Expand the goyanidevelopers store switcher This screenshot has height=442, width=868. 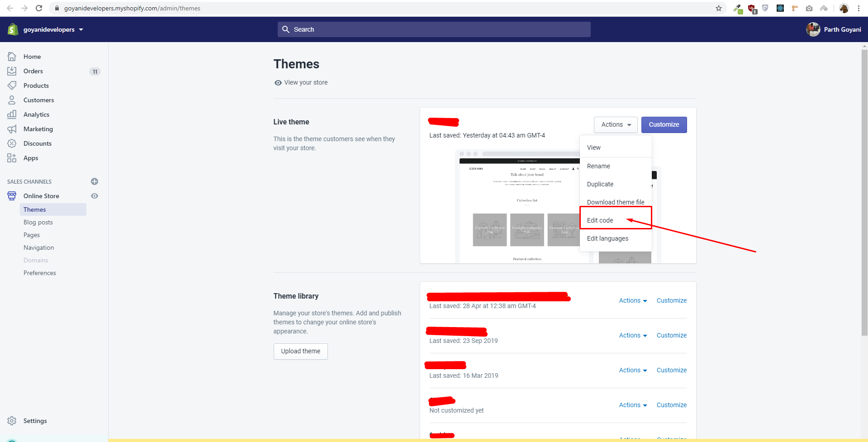point(53,29)
